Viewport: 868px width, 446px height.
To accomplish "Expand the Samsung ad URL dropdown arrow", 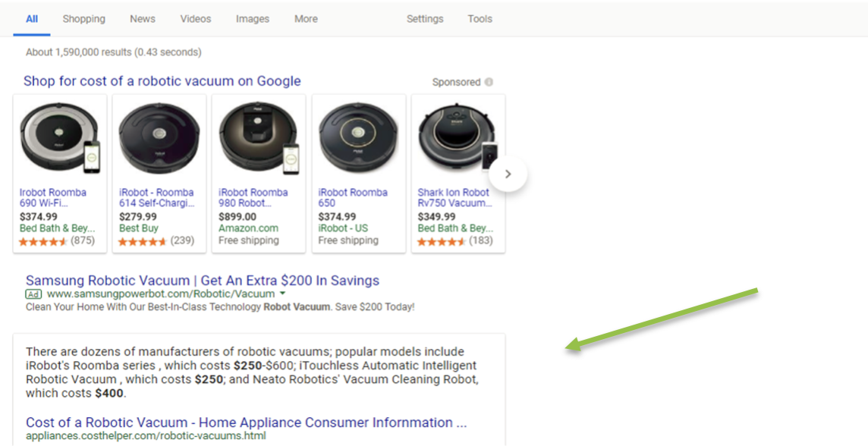I will pos(282,294).
